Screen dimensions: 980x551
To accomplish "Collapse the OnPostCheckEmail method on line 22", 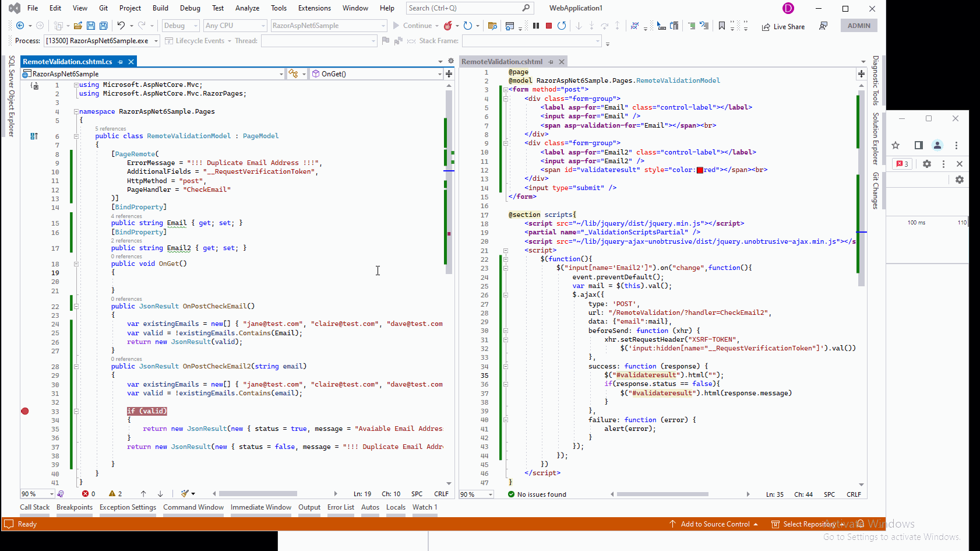I will pos(76,307).
